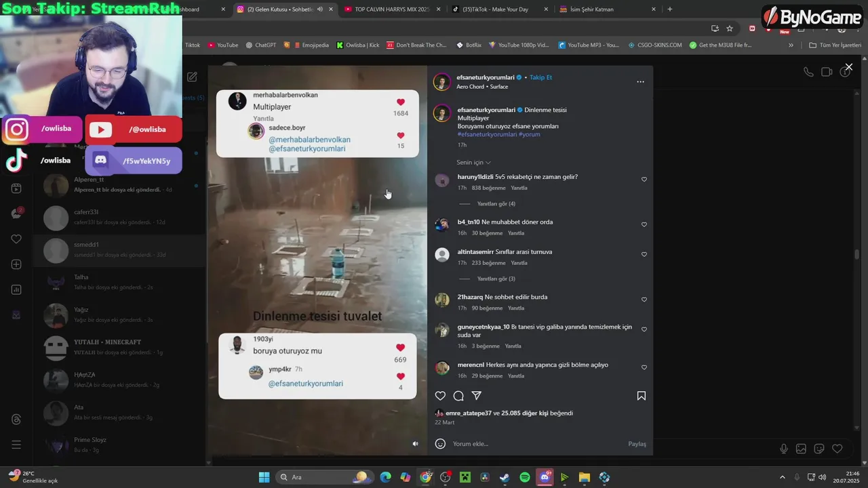Attach a photo with the image icon
This screenshot has width=868, height=488.
pyautogui.click(x=801, y=449)
